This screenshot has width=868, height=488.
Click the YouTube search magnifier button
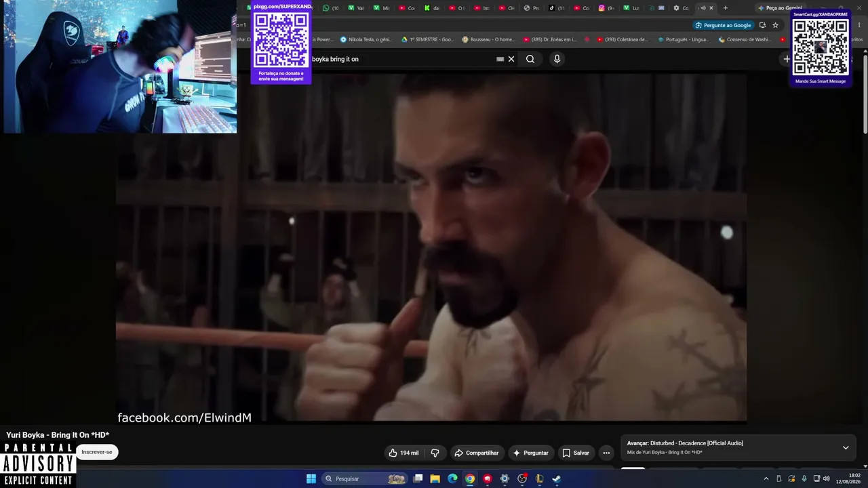pyautogui.click(x=530, y=59)
